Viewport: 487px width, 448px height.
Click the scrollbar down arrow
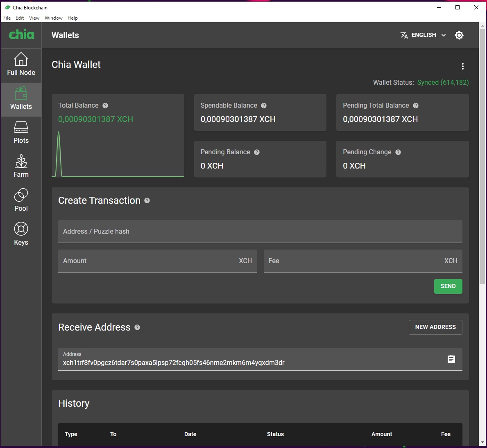click(x=482, y=442)
